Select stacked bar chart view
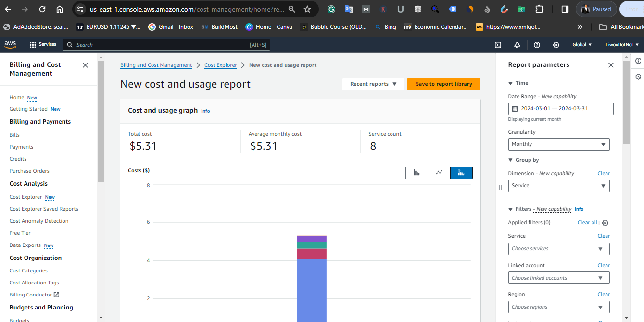 tap(461, 173)
